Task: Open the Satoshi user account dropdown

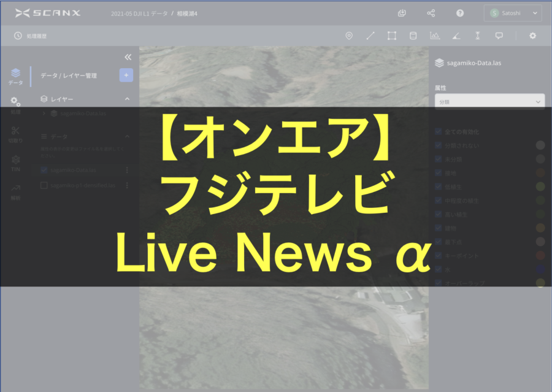Action: tap(513, 13)
